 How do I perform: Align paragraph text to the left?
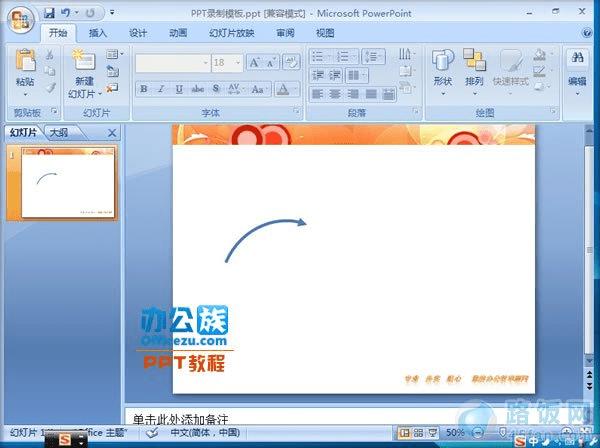[317, 94]
